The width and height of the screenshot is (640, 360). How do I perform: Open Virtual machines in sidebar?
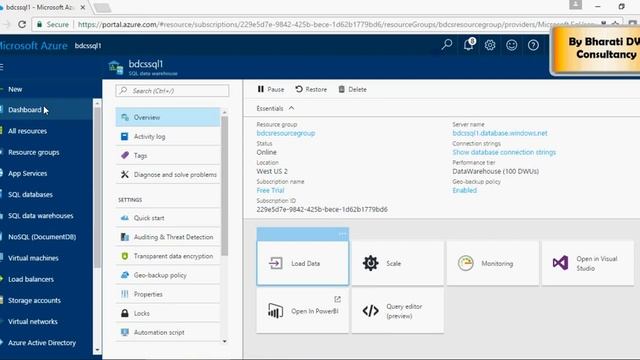coord(46,258)
